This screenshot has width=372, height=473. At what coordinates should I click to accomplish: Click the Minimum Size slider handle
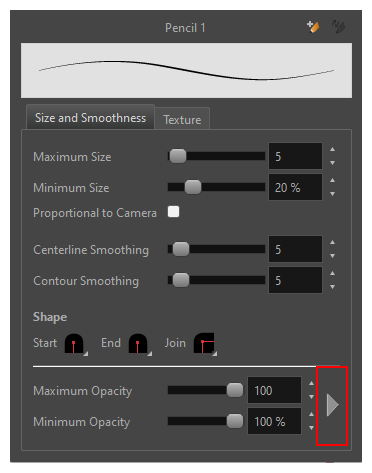pos(193,187)
